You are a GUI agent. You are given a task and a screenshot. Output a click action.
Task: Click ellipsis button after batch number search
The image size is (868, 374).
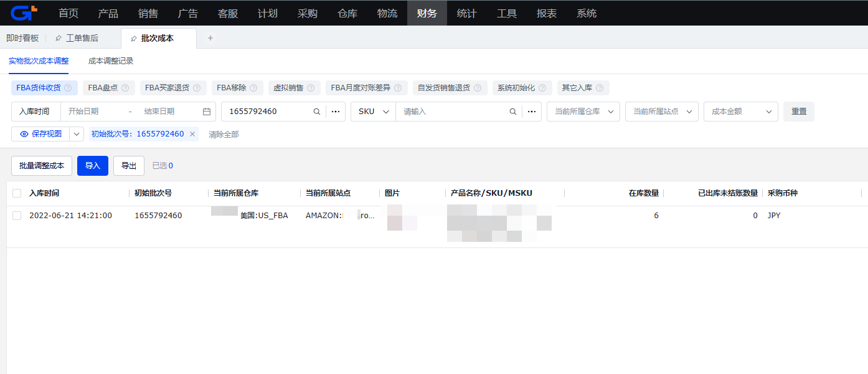click(336, 112)
